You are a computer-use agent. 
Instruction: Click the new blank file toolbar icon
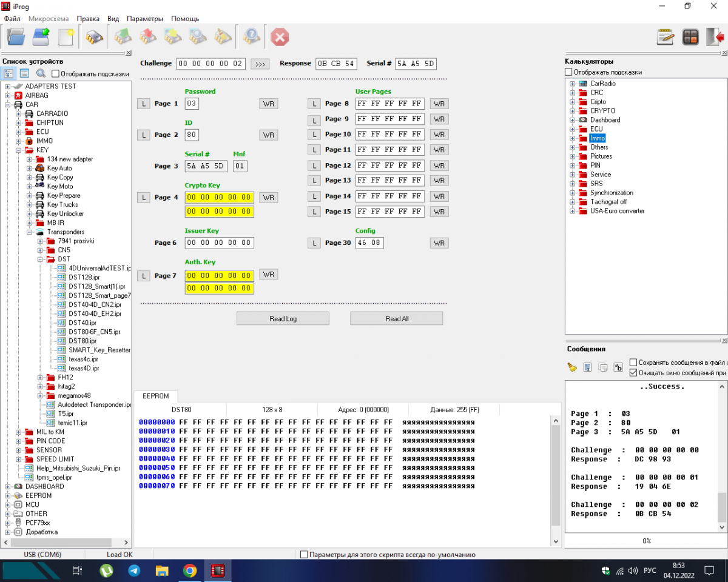66,38
